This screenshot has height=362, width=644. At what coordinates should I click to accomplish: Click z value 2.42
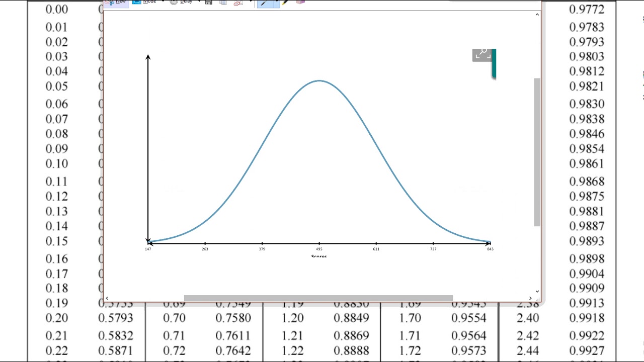point(528,336)
